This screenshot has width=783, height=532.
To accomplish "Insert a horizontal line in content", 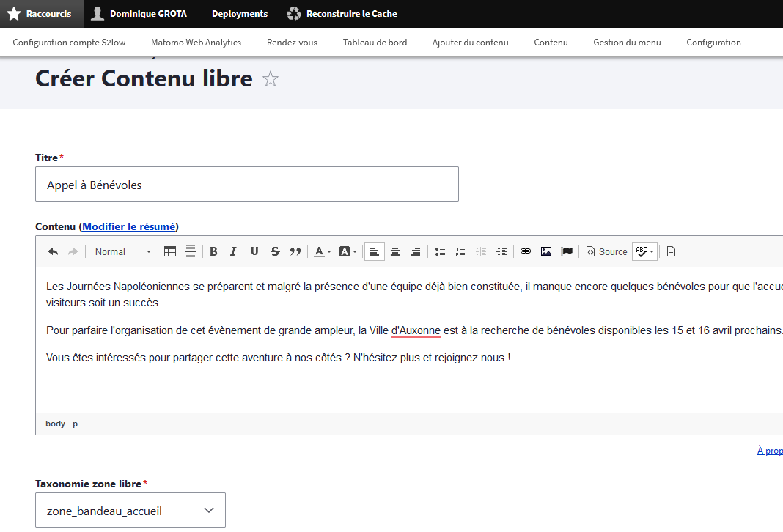I will [x=191, y=251].
